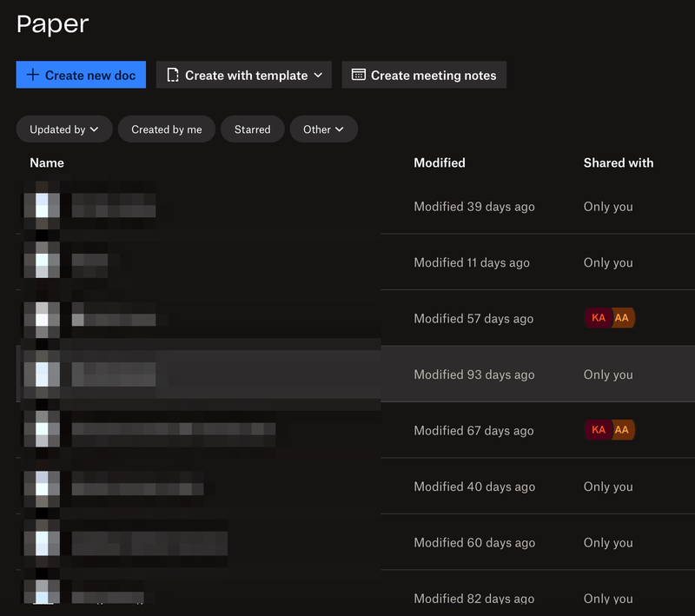
Task: Click the Shared with column header
Action: [618, 162]
